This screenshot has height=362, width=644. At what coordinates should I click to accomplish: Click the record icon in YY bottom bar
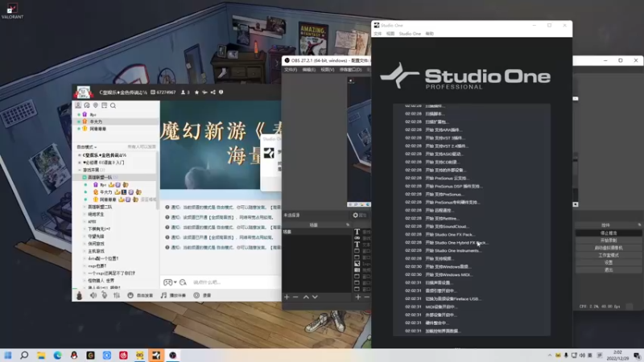pyautogui.click(x=196, y=295)
